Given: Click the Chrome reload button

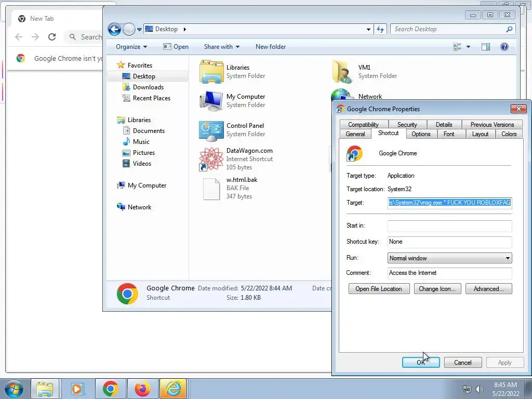Looking at the screenshot, I should click(52, 37).
